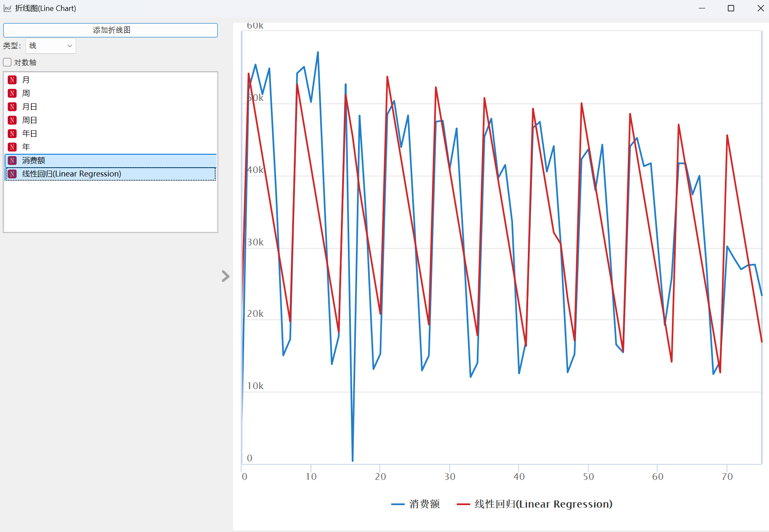Click the 添加折线图 button
This screenshot has height=532, width=769.
pos(111,30)
